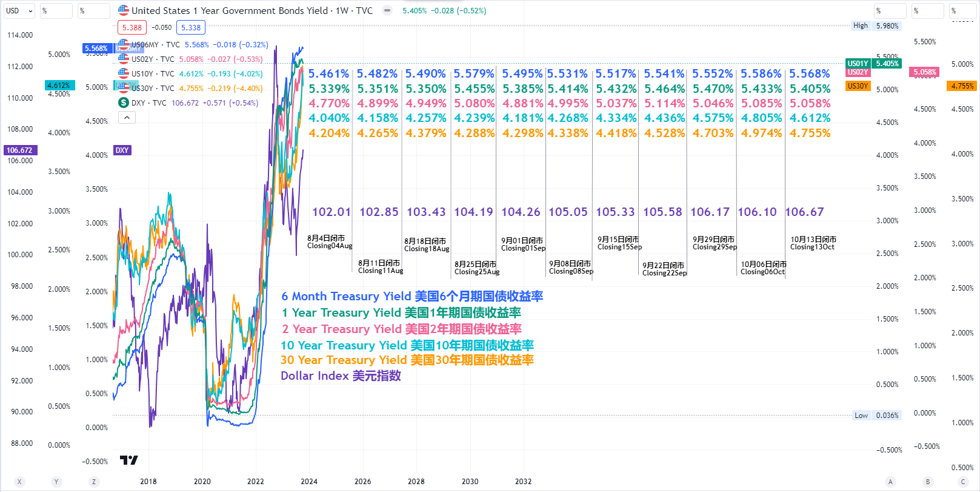Click the 2024 year on the time axis
980x492 pixels.
(309, 482)
